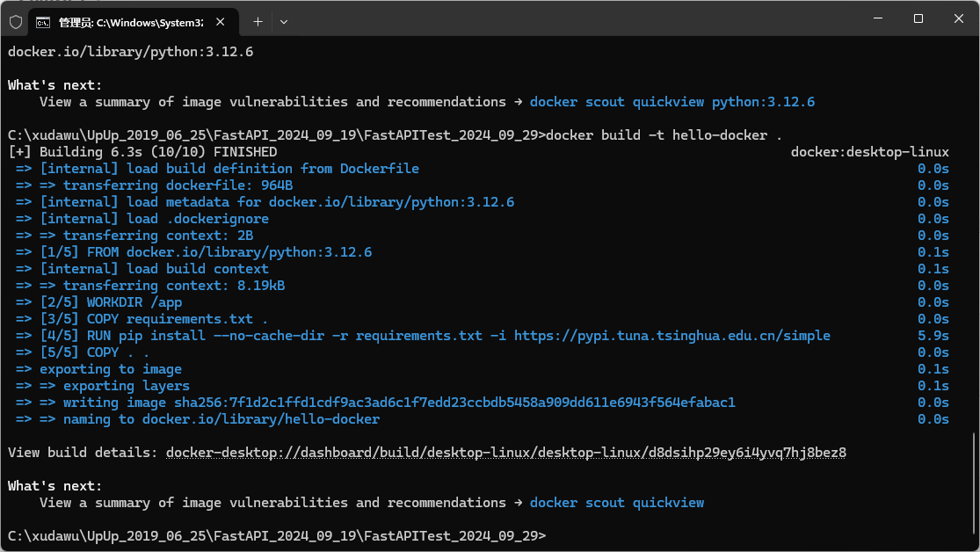Image resolution: width=980 pixels, height=552 pixels.
Task: Click the last 'docker scout quickview' text
Action: (x=617, y=503)
